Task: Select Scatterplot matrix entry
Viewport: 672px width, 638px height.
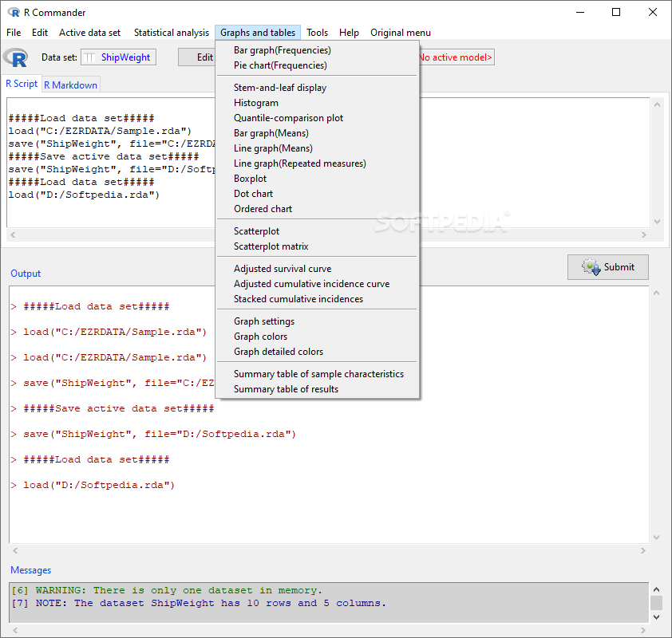Action: 317,246
